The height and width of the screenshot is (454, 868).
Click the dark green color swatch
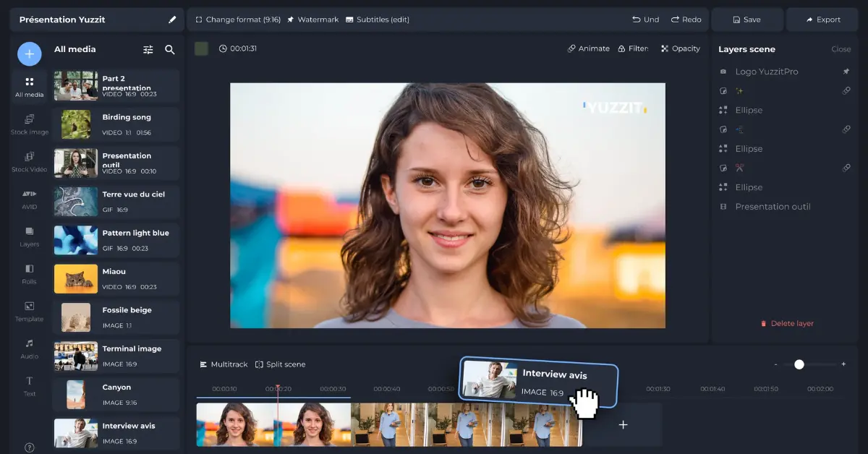202,48
